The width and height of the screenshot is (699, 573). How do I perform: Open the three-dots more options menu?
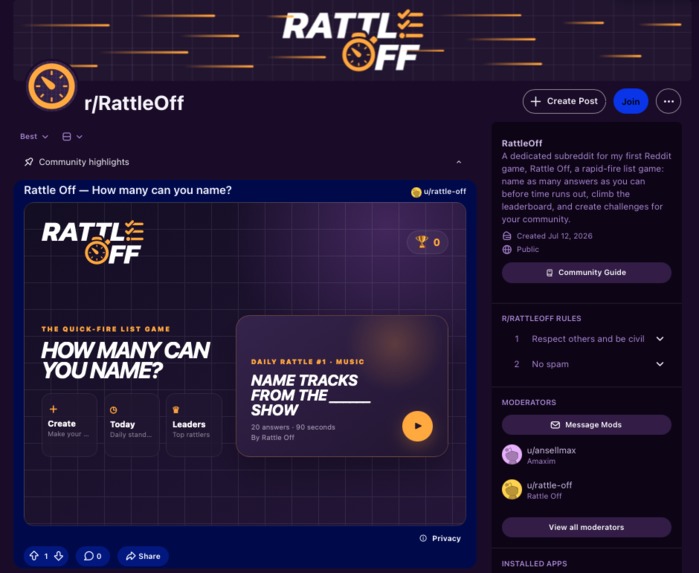point(668,101)
